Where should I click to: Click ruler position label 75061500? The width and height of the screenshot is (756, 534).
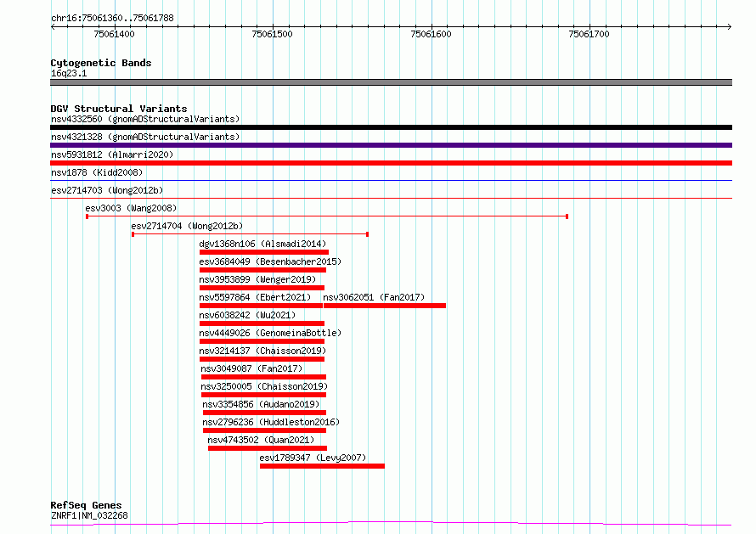[x=273, y=34]
